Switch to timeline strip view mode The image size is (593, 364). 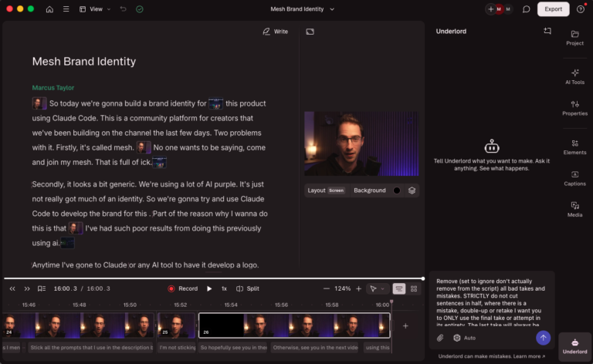[399, 288]
